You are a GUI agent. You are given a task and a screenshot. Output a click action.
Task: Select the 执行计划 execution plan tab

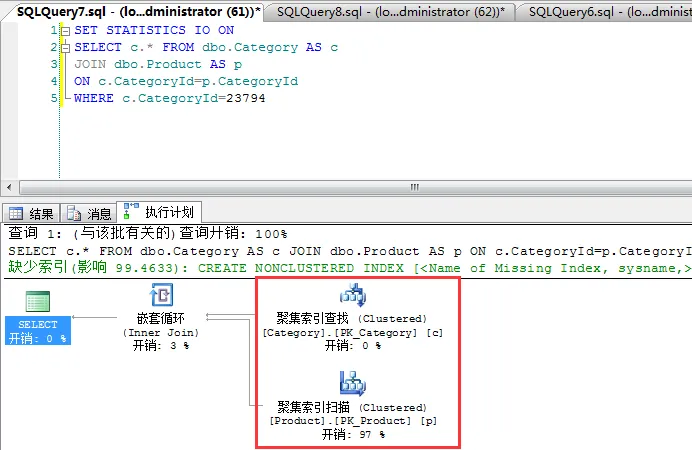159,212
